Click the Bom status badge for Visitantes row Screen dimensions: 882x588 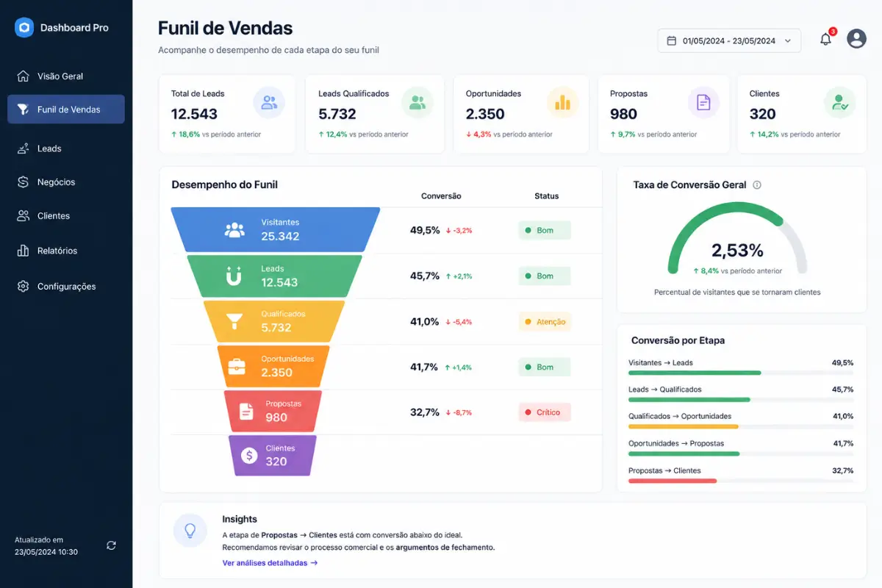(545, 231)
